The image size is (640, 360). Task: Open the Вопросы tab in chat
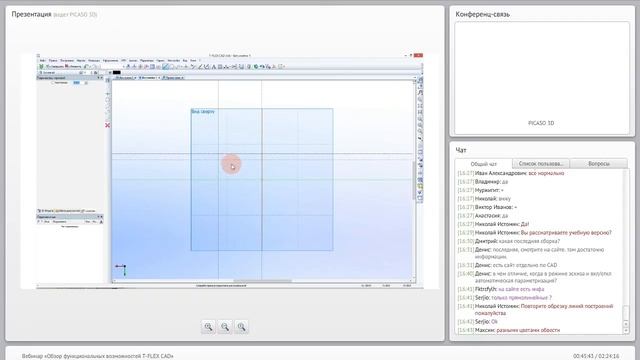[x=599, y=164]
